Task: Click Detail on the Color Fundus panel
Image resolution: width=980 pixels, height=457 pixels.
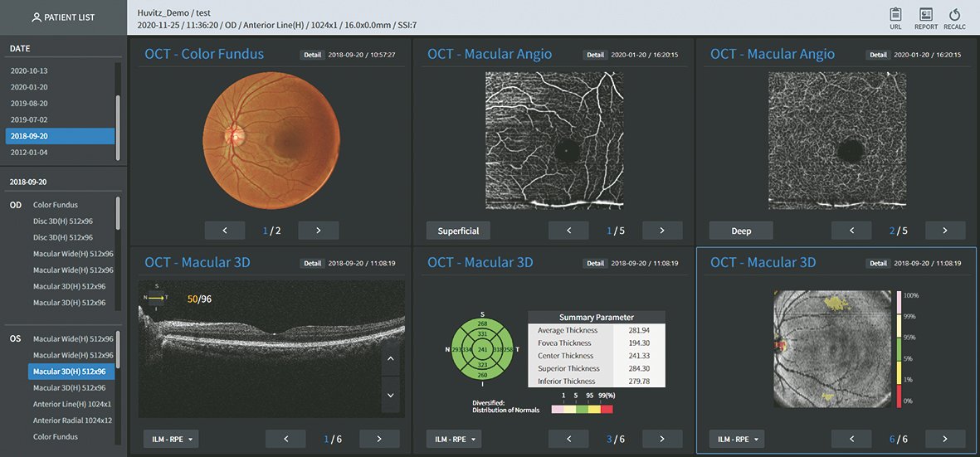Action: point(312,55)
